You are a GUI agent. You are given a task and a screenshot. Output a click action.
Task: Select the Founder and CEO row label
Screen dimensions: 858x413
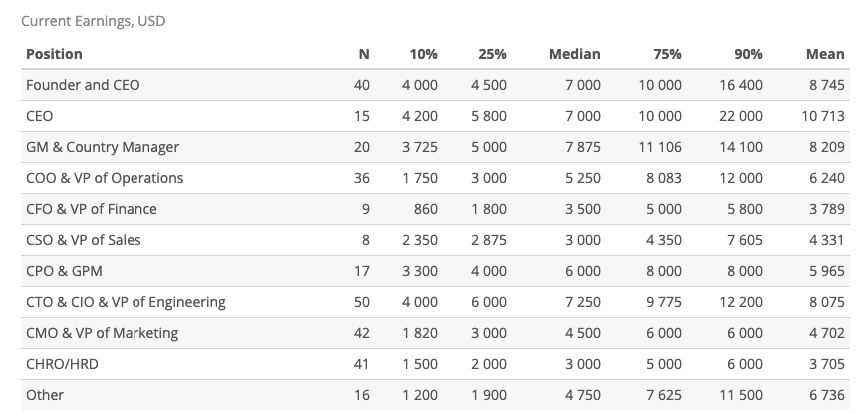[x=83, y=85]
